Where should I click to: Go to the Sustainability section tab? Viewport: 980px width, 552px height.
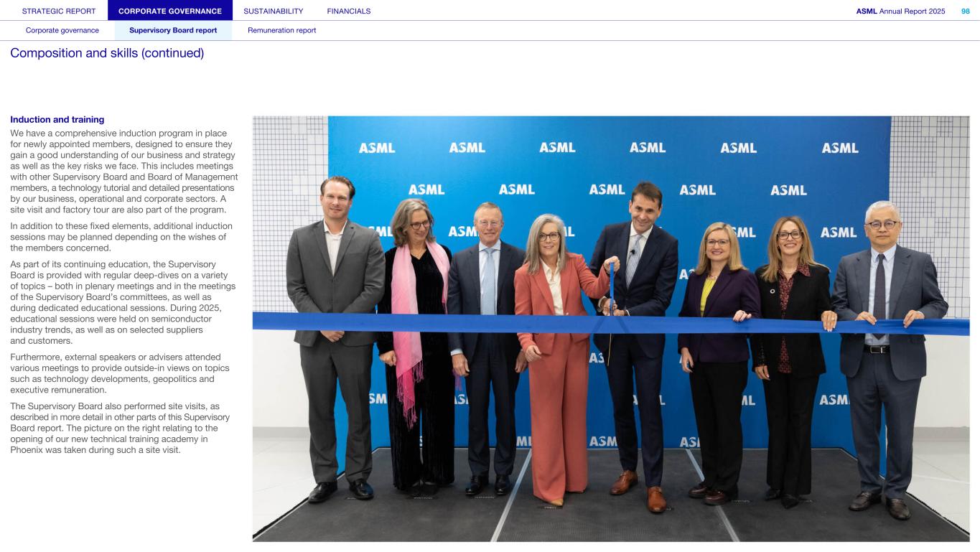click(274, 11)
